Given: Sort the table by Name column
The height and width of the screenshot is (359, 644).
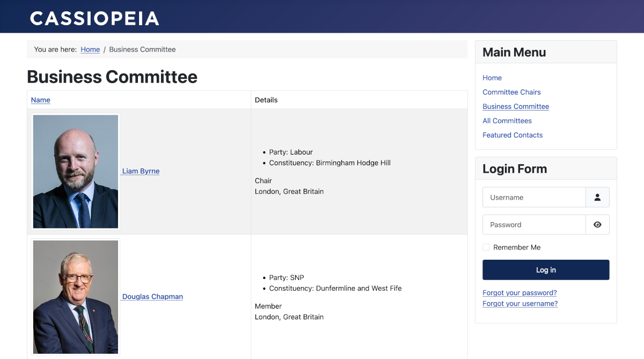Looking at the screenshot, I should [40, 100].
